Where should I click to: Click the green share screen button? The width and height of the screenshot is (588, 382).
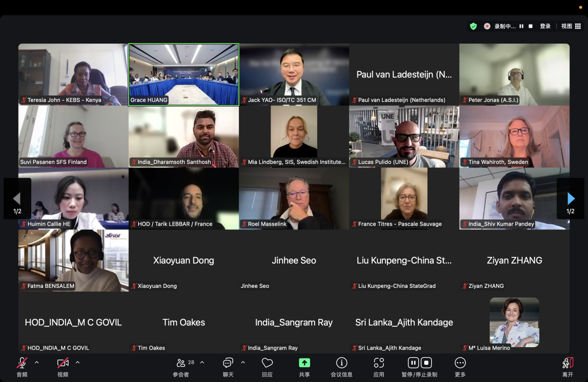(x=304, y=363)
